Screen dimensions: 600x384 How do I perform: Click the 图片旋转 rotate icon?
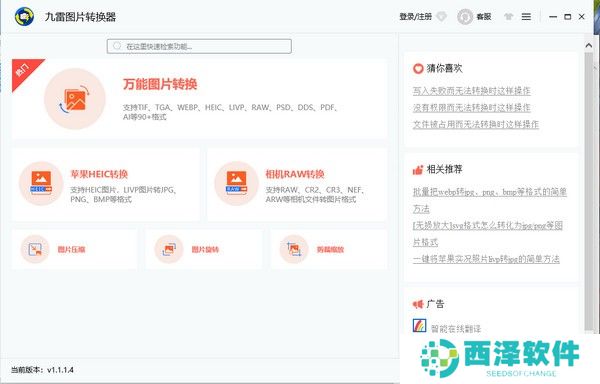(169, 249)
